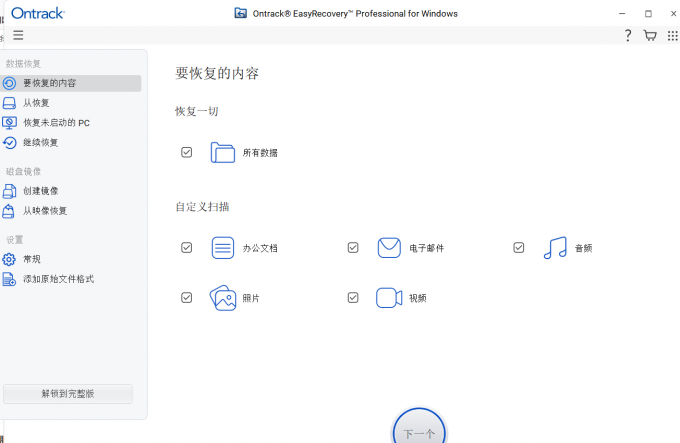
Task: Select 创建镜像 in disk image section
Action: click(x=30, y=191)
